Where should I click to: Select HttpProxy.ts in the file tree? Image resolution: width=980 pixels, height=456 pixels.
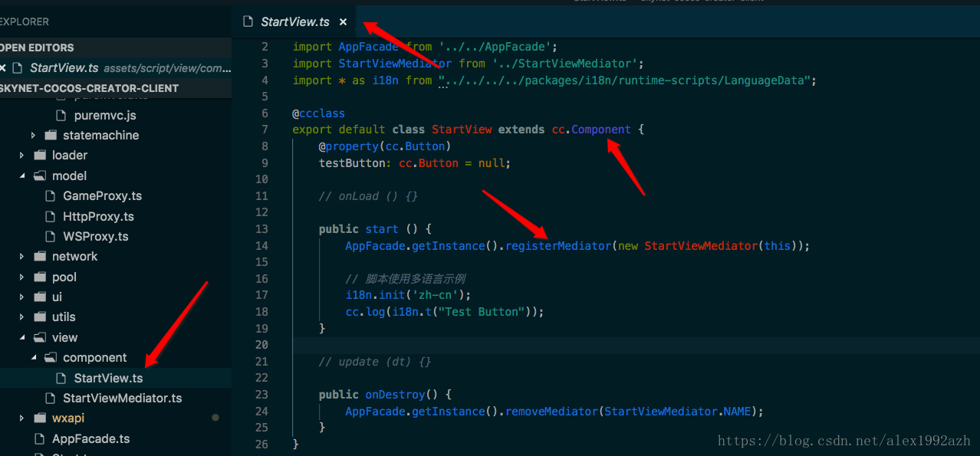(98, 217)
